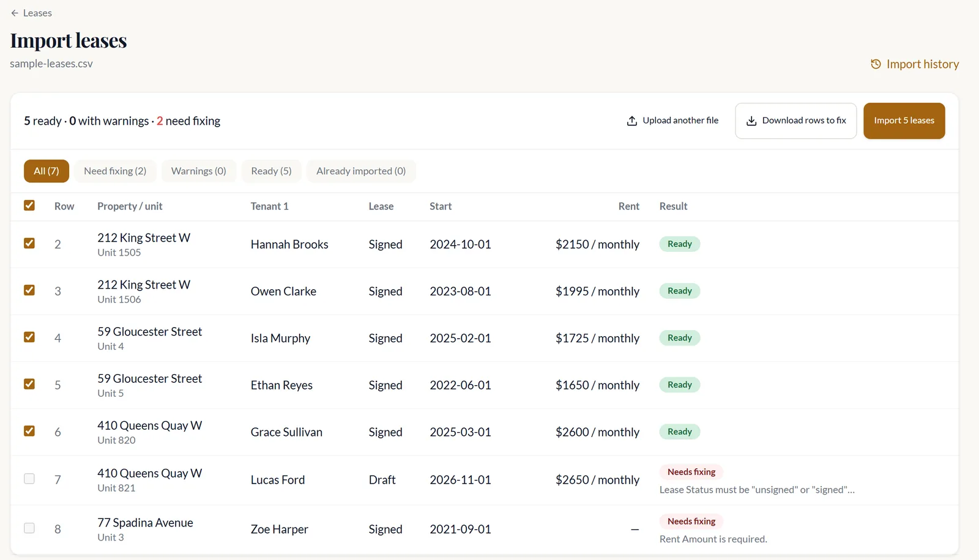Click the Import 5 leases button
Viewport: 979px width, 560px height.
[904, 121]
